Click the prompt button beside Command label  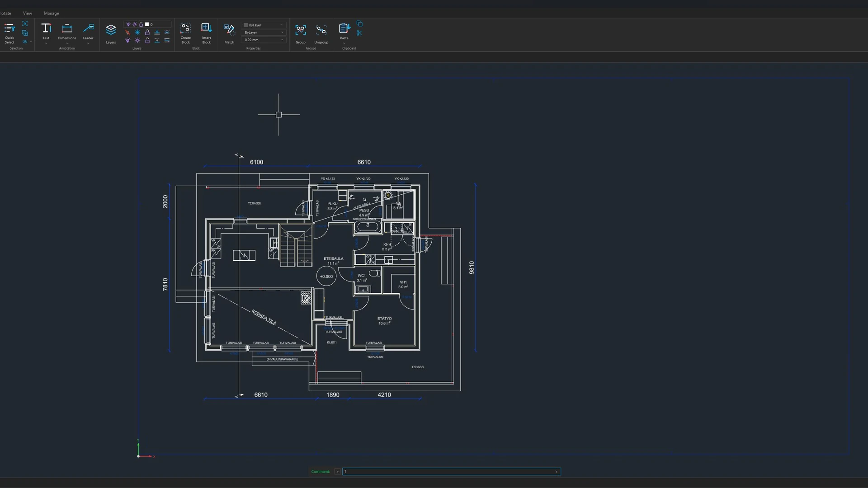coord(337,471)
